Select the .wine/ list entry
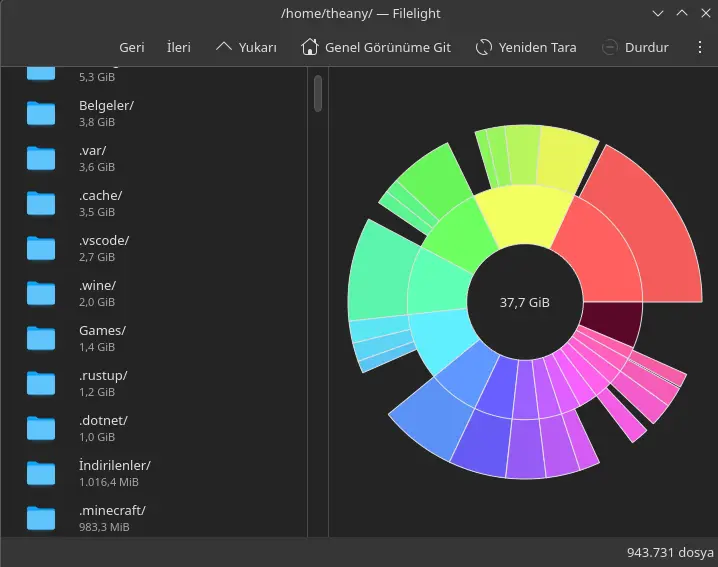Viewport: 718px width, 567px height. (153, 293)
